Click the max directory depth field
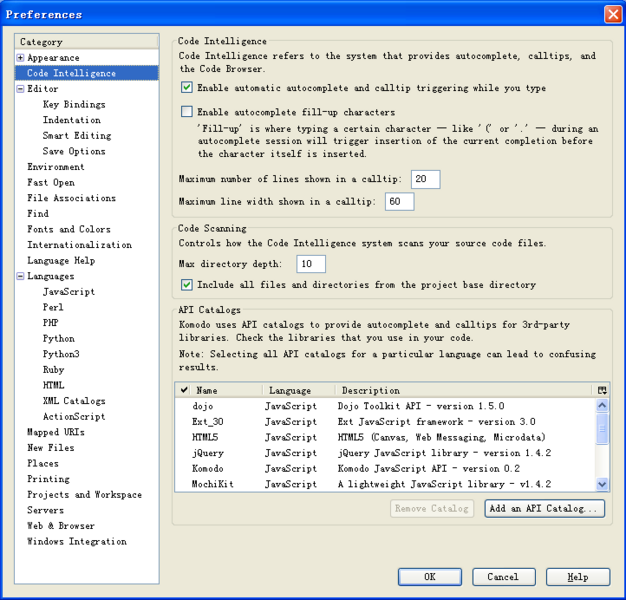The height and width of the screenshot is (600, 626). pos(311,264)
